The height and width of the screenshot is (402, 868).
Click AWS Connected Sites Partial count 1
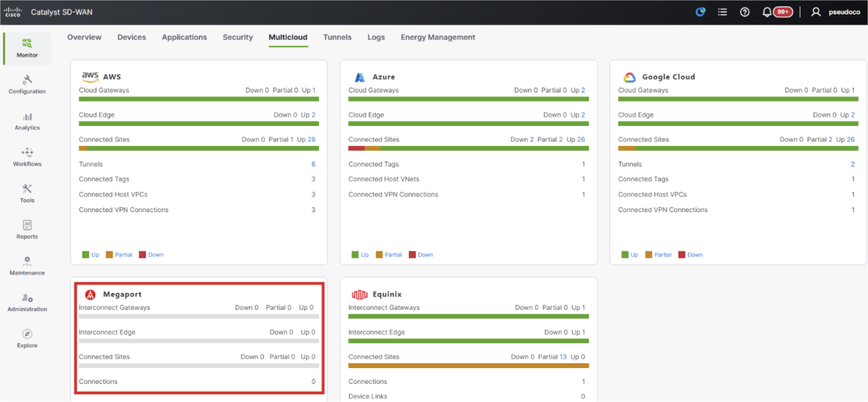(x=292, y=139)
